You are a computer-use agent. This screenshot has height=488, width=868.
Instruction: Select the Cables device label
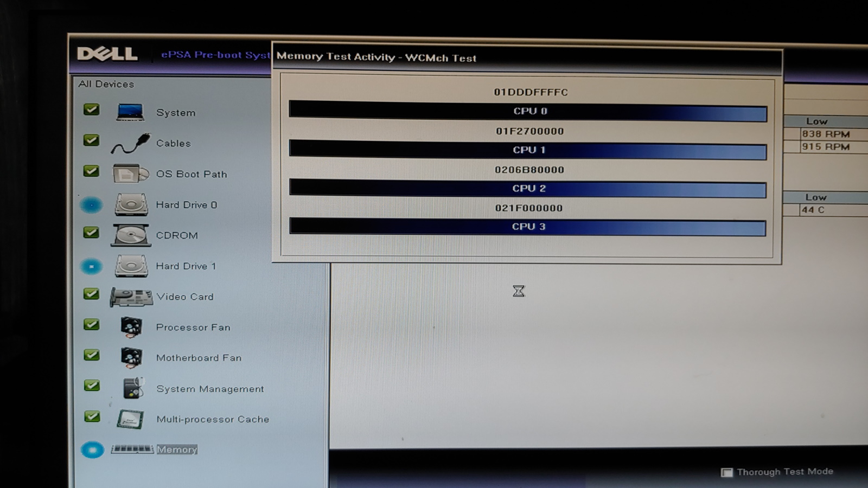click(x=174, y=143)
